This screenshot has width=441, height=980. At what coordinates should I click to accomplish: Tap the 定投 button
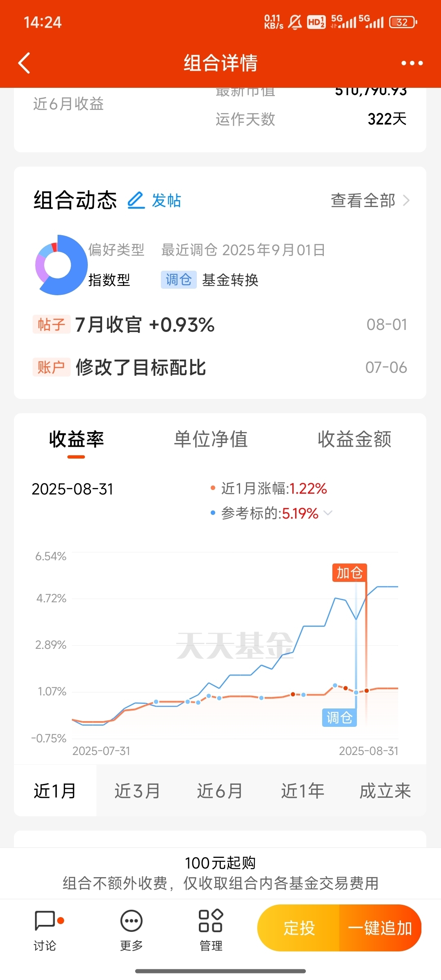(299, 928)
